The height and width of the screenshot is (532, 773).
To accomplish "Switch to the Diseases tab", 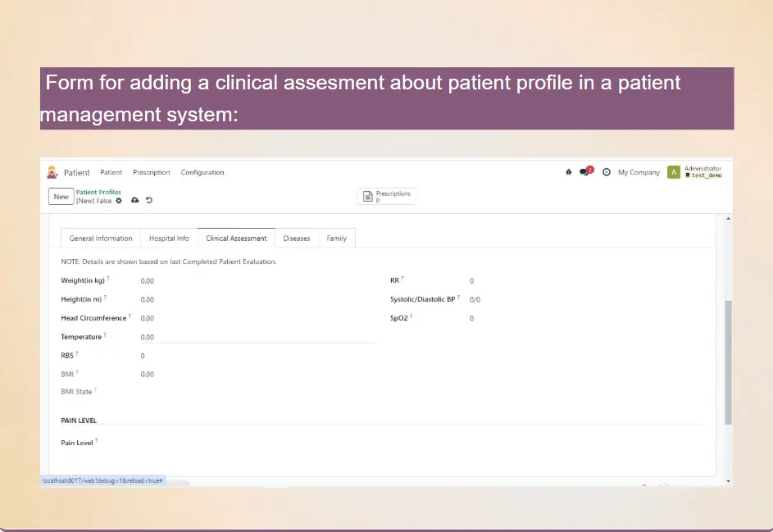I will 297,239.
